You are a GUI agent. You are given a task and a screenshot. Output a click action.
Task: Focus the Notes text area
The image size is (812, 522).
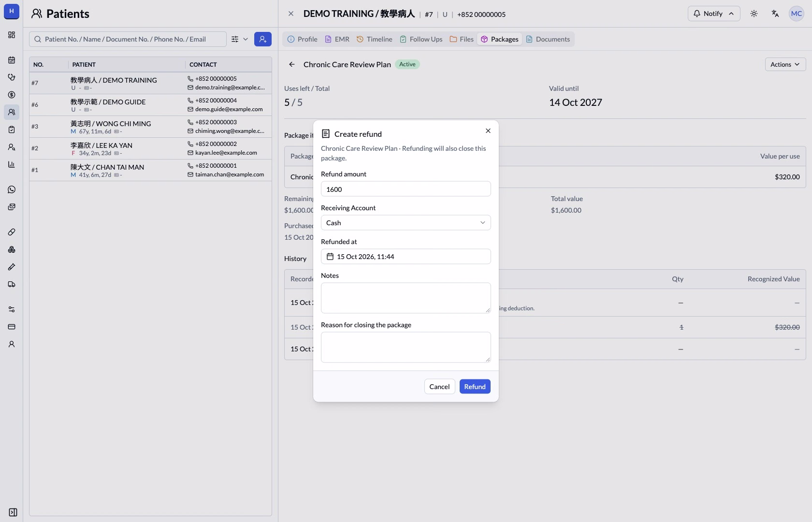pos(406,298)
